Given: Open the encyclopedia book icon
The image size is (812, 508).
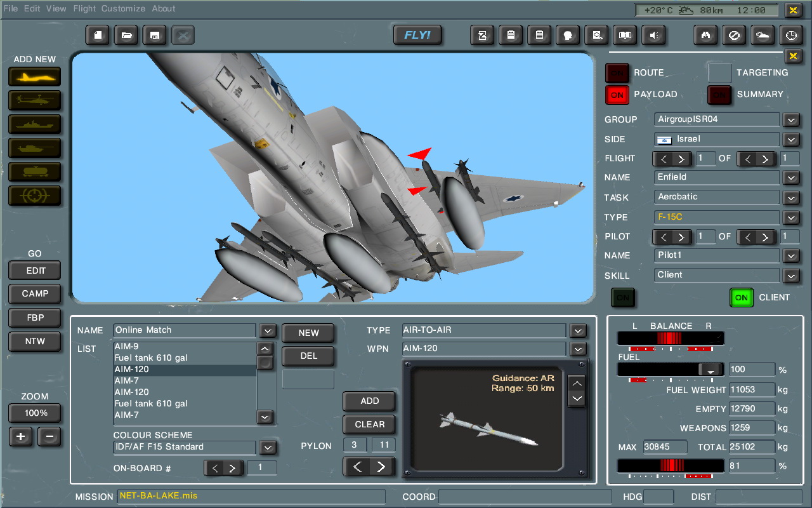Looking at the screenshot, I should point(625,36).
